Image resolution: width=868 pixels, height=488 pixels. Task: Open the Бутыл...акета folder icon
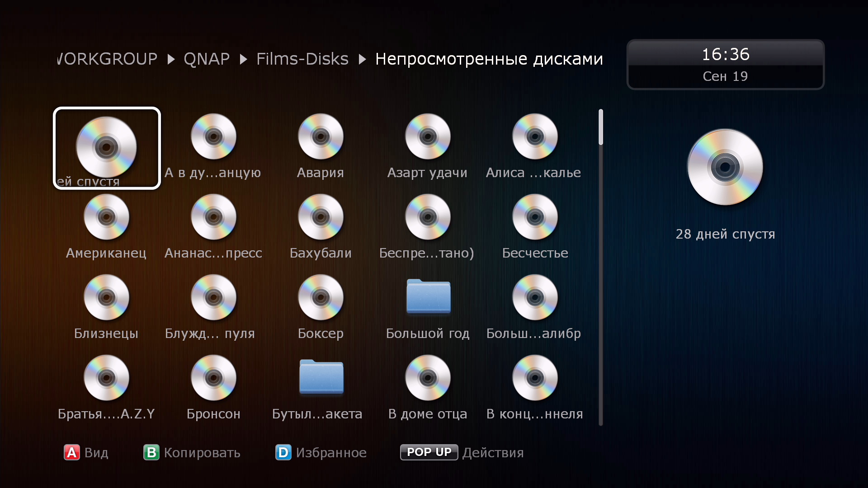tap(321, 377)
